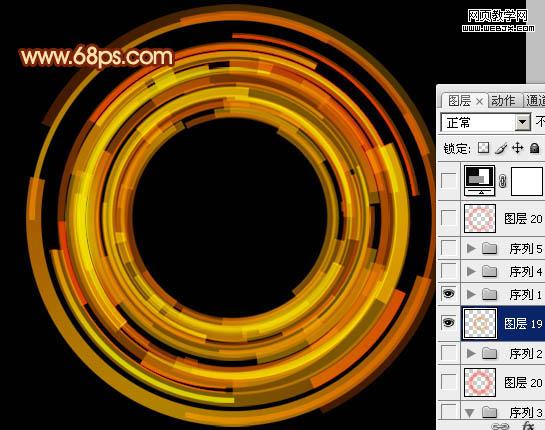Viewport: 545px width, 430px height.
Task: Click chain link between adjustment thumbnail and mask
Action: pyautogui.click(x=503, y=181)
